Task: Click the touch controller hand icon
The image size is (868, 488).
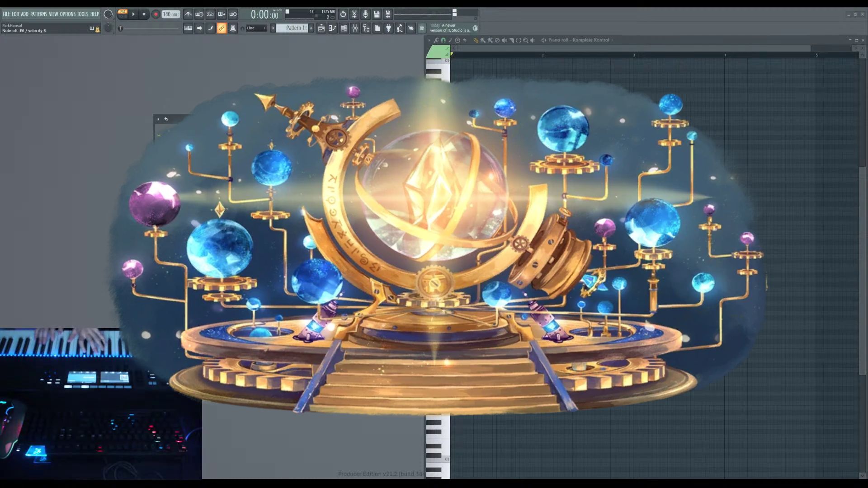Action: [410, 28]
